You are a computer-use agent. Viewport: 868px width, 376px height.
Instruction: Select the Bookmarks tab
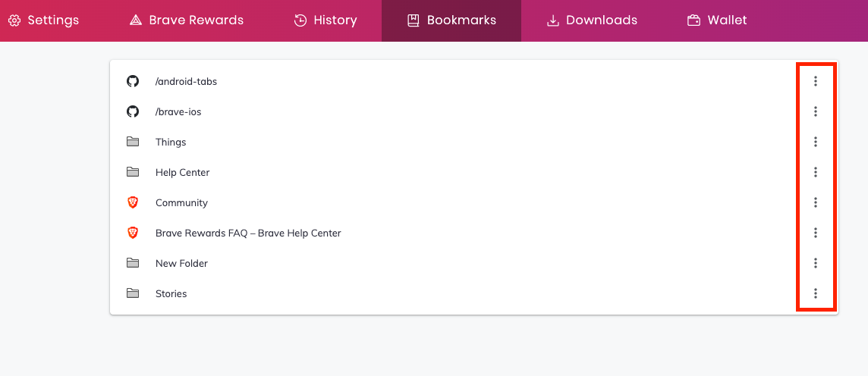pyautogui.click(x=451, y=20)
